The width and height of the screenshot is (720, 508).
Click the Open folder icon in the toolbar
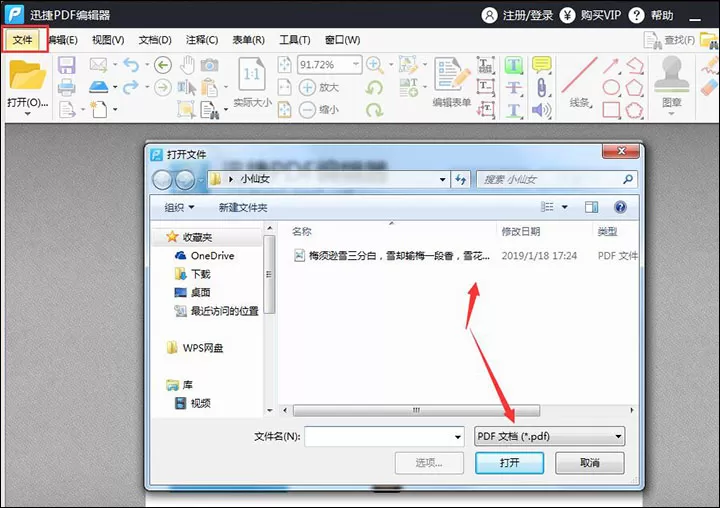click(27, 74)
